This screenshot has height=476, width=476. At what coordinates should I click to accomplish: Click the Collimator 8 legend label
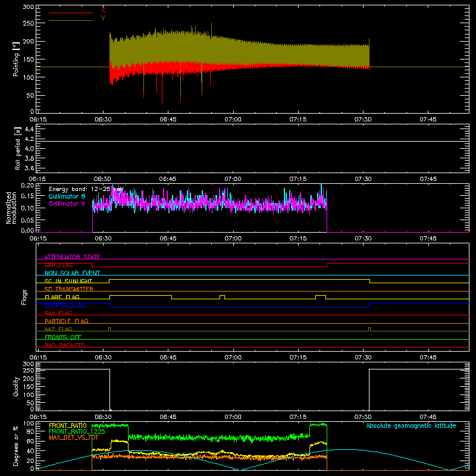click(67, 196)
